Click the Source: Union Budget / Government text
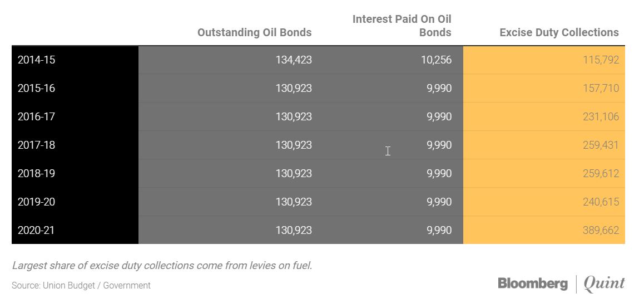Screen dimensions: 644x303 [81, 285]
